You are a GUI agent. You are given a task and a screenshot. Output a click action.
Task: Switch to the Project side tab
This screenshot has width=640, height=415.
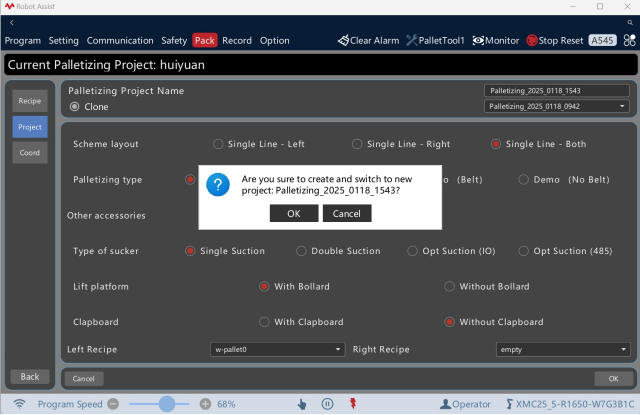pyautogui.click(x=30, y=127)
